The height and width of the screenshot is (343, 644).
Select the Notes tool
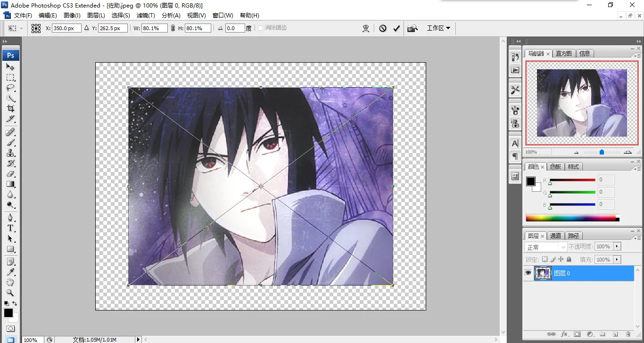coord(10,261)
